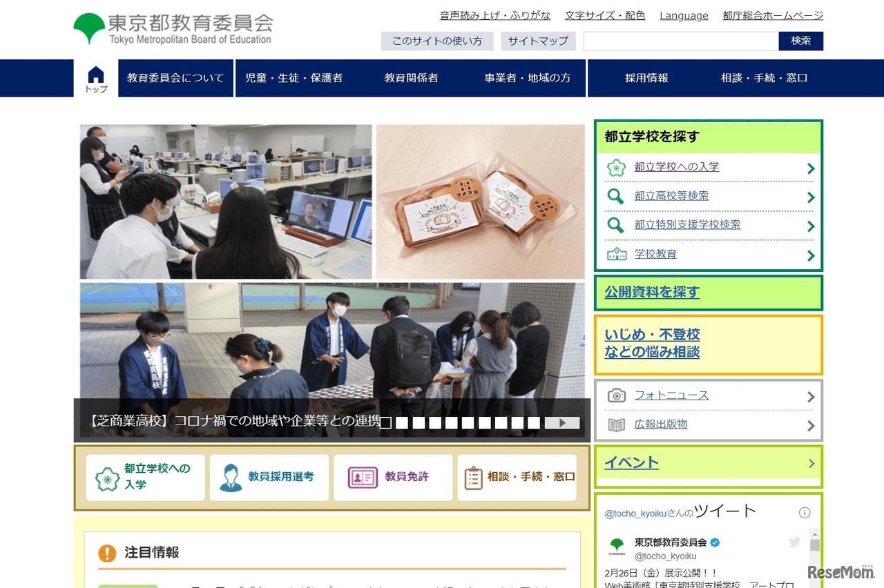Select 採用情報 from the navigation bar
Viewport: 884px width, 588px height.
[646, 78]
